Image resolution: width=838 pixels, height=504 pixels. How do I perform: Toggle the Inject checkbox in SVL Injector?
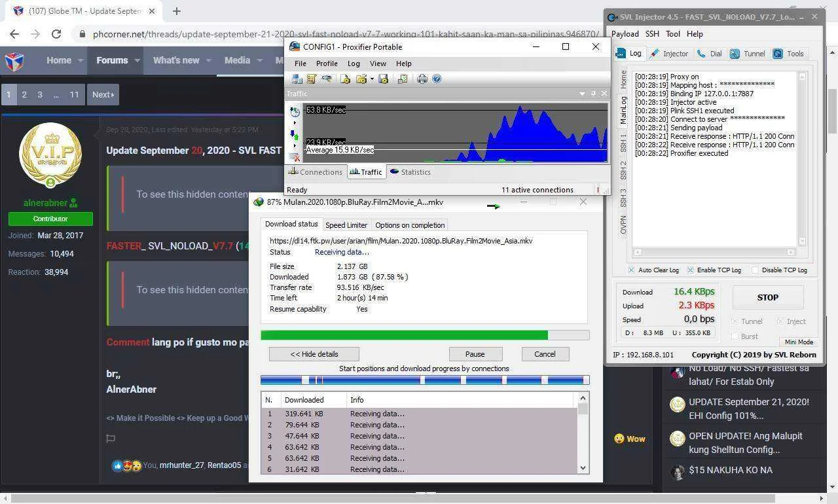pos(780,321)
